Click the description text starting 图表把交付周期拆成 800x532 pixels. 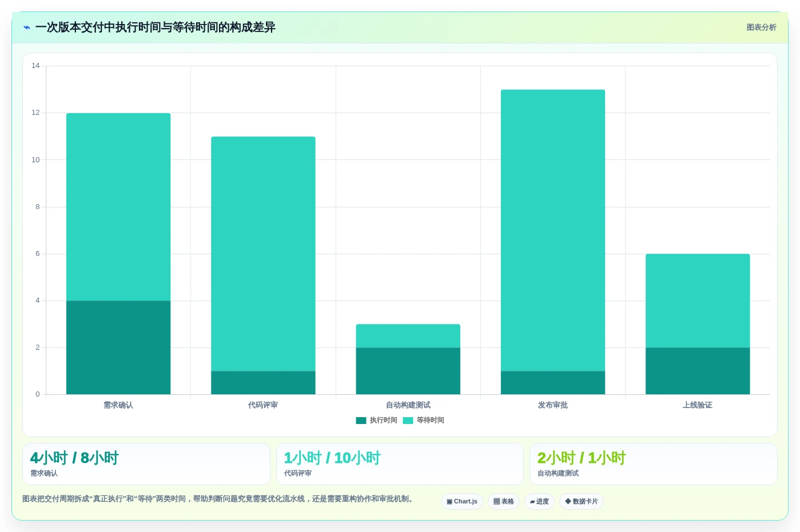click(218, 499)
